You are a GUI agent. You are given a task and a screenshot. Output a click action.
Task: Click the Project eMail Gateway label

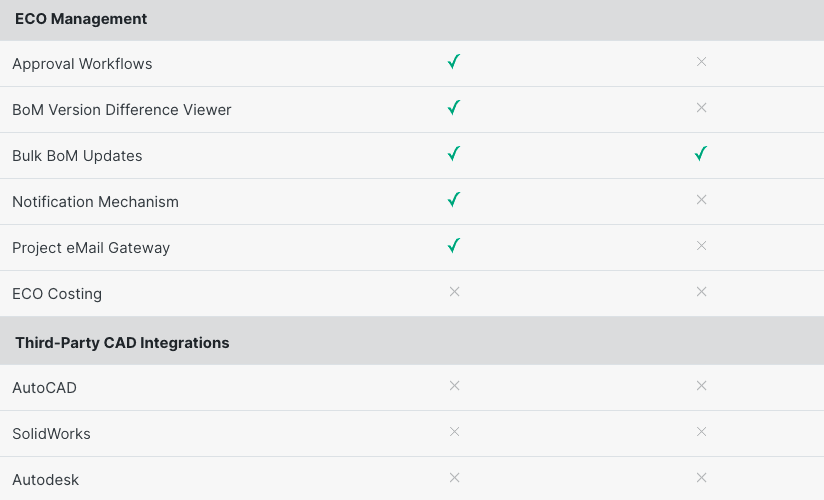[91, 248]
